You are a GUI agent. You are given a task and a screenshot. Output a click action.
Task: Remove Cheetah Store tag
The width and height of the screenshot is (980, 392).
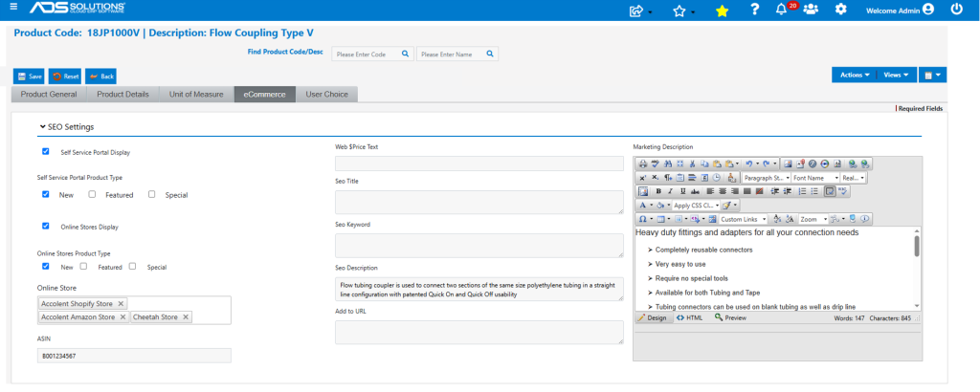pyautogui.click(x=187, y=317)
